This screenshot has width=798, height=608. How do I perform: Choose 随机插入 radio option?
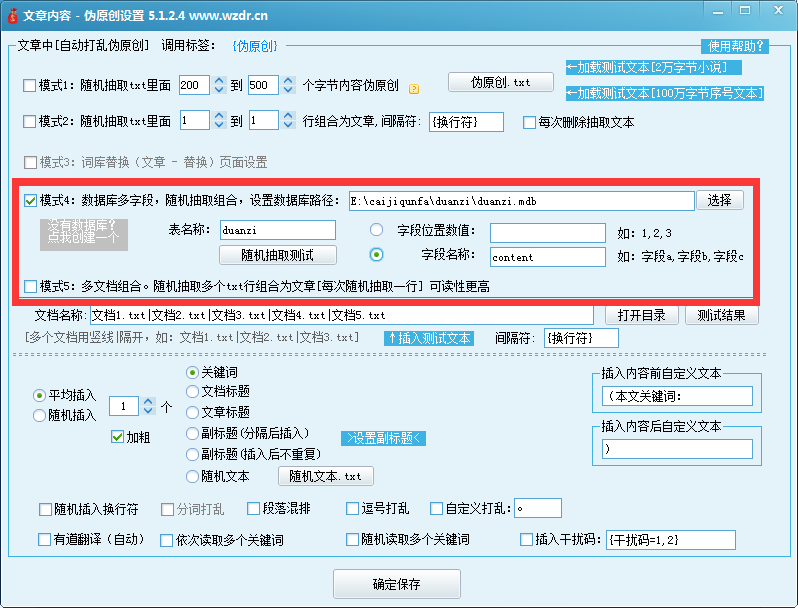(39, 416)
